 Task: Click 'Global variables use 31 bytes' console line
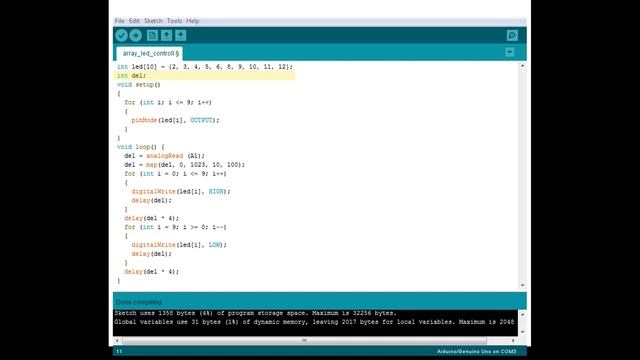point(314,322)
